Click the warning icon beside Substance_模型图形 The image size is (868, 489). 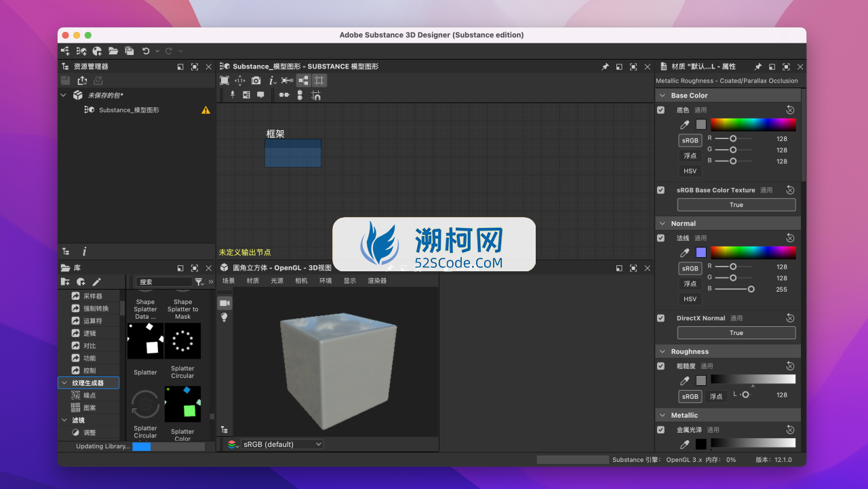coord(205,110)
